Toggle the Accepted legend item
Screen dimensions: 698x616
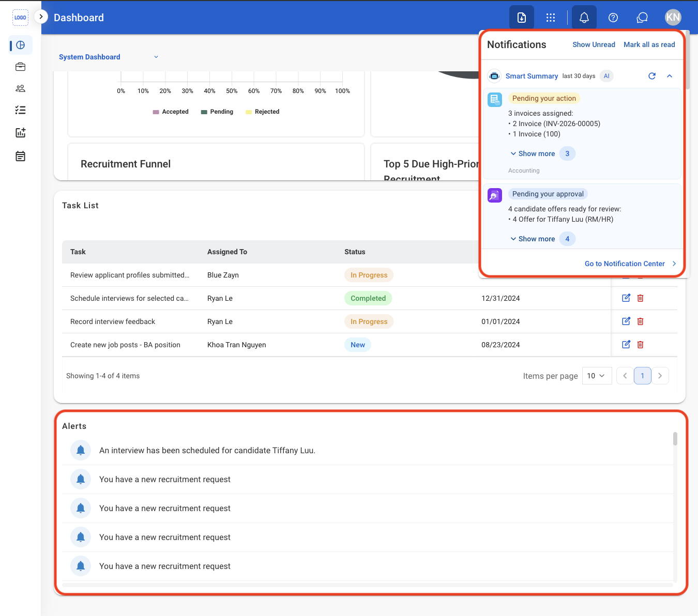[171, 112]
